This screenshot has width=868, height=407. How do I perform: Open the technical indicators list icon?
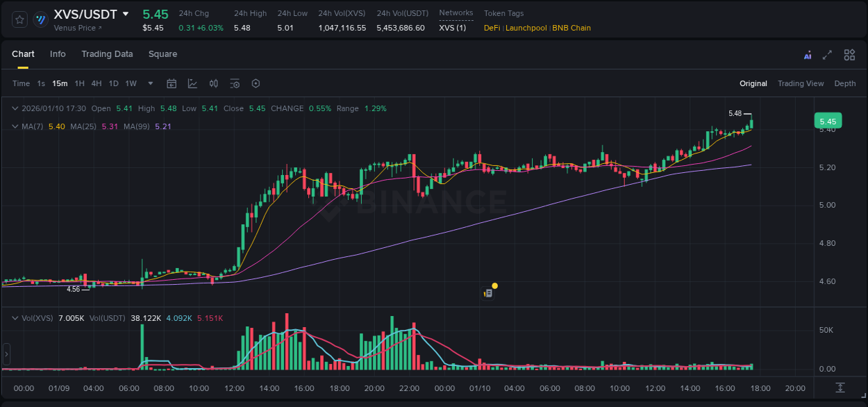tap(235, 83)
